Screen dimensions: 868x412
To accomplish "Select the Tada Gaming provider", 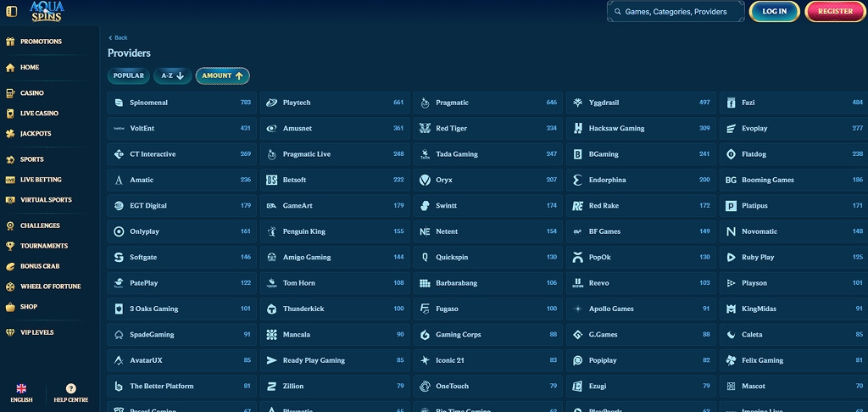I will coord(487,154).
